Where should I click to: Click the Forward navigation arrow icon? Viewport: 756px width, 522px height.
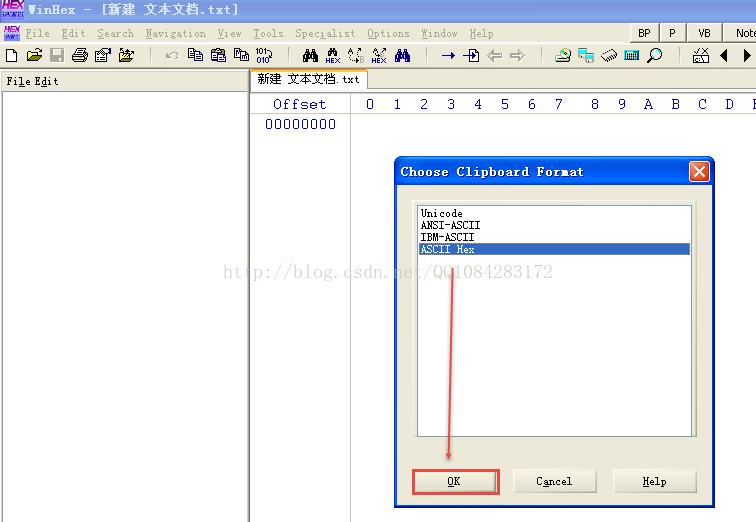pyautogui.click(x=517, y=56)
